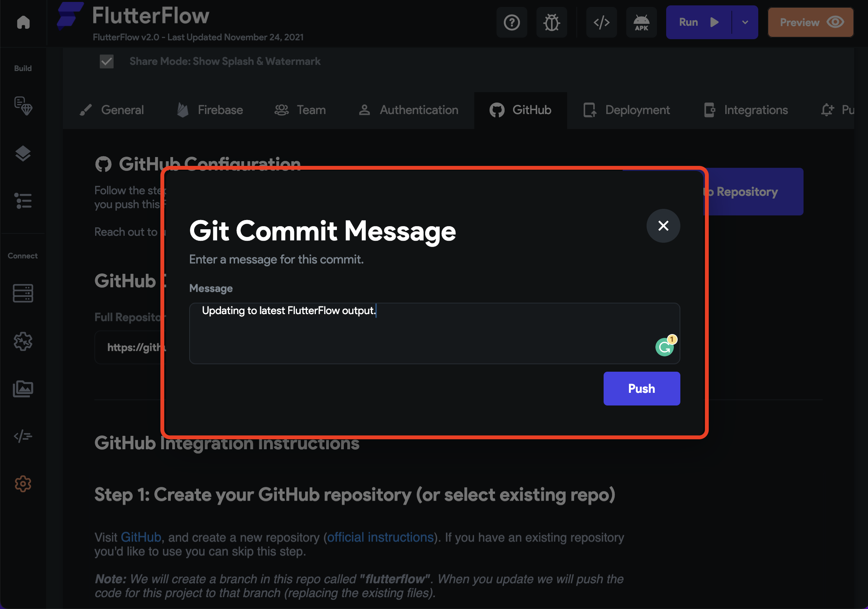Open the media assets icon
Viewport: 868px width, 609px height.
pyautogui.click(x=23, y=389)
